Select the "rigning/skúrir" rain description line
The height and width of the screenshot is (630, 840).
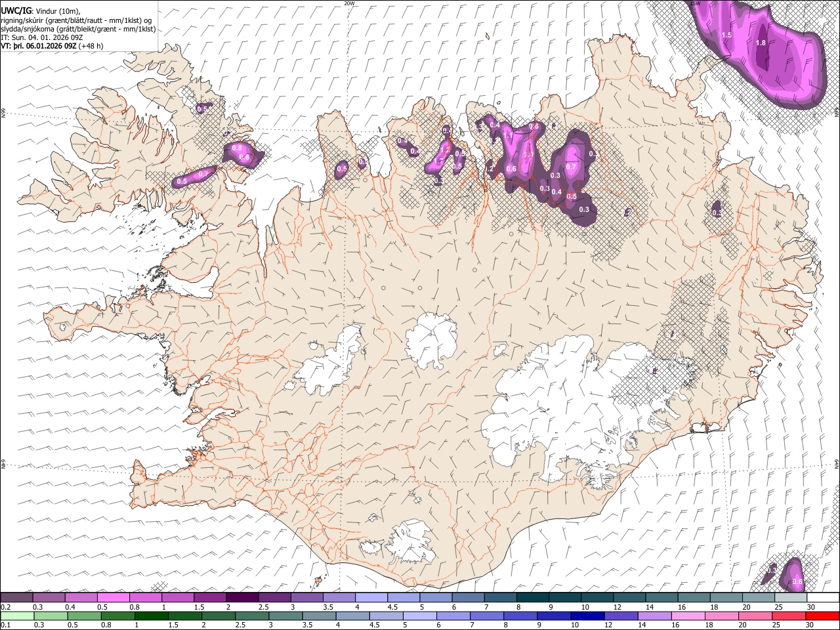click(x=77, y=20)
